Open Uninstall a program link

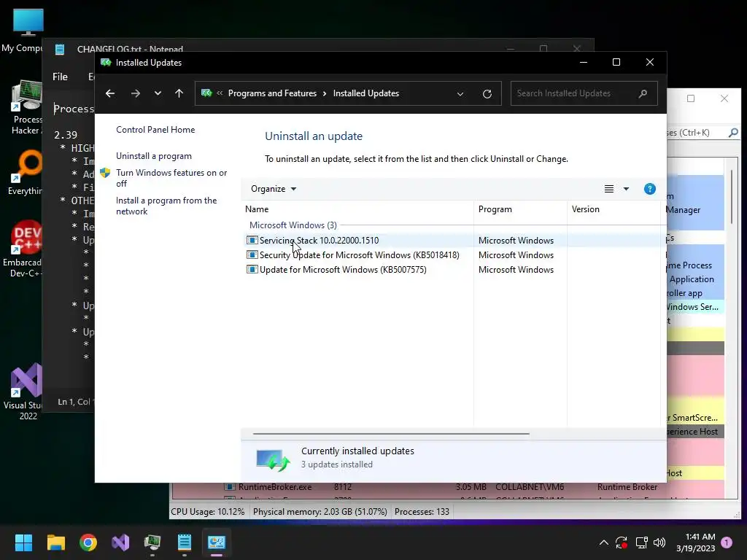click(154, 156)
